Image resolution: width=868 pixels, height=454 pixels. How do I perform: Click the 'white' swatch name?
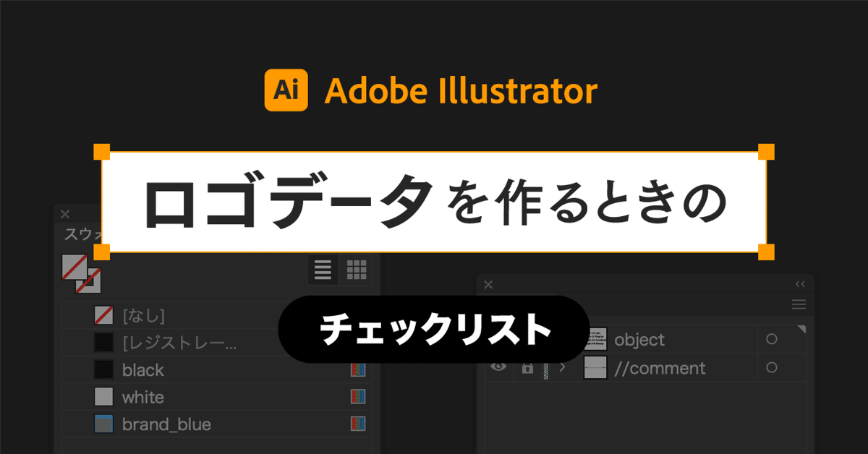point(143,397)
